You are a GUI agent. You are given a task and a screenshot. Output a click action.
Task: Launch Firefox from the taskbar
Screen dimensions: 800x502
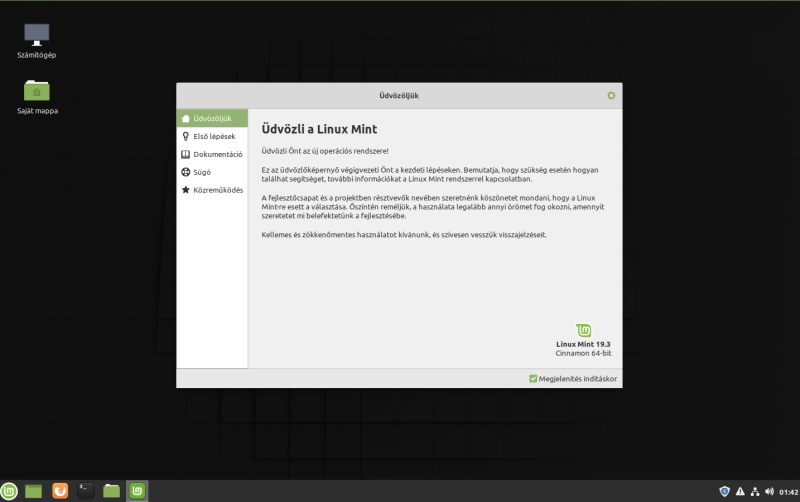pos(60,491)
